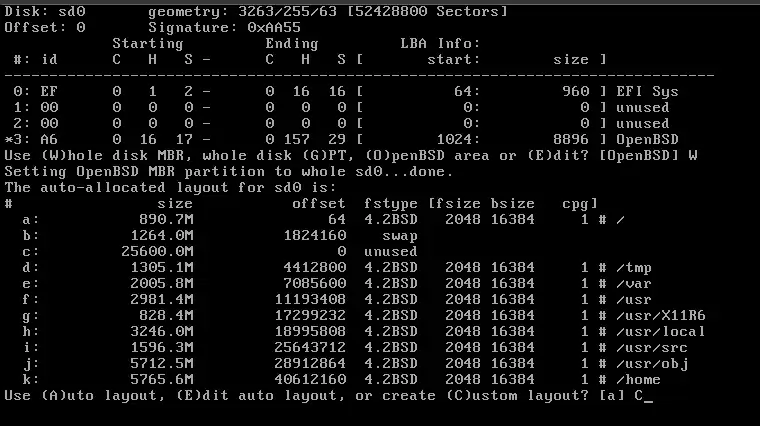Click the size 2005.8M of partition e

point(162,283)
